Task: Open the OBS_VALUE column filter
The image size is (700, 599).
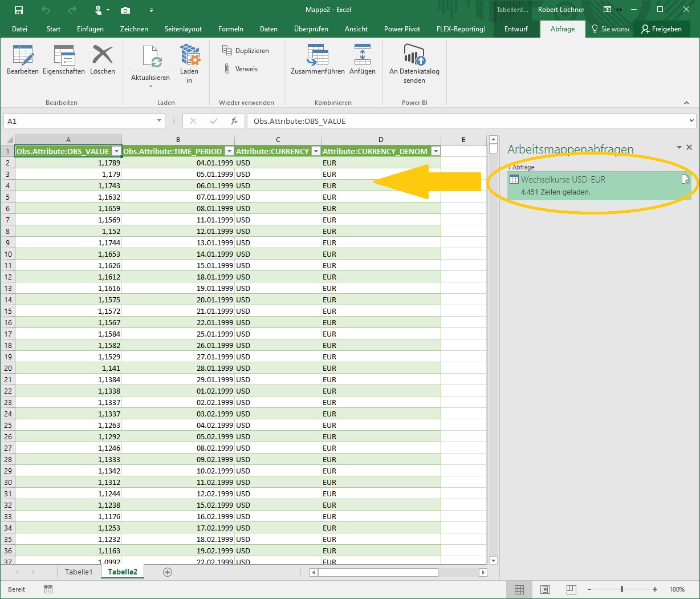Action: (x=117, y=151)
